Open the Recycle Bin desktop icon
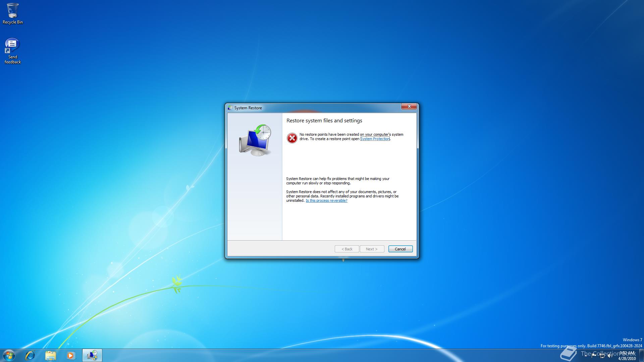Viewport: 644px width, 362px height. (13, 13)
